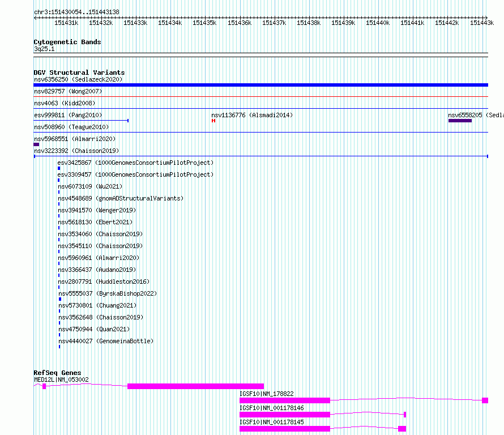Viewport: 504px width, 435px height.
Task: Click the MED12L|NM_053002 gene label
Action: point(61,379)
